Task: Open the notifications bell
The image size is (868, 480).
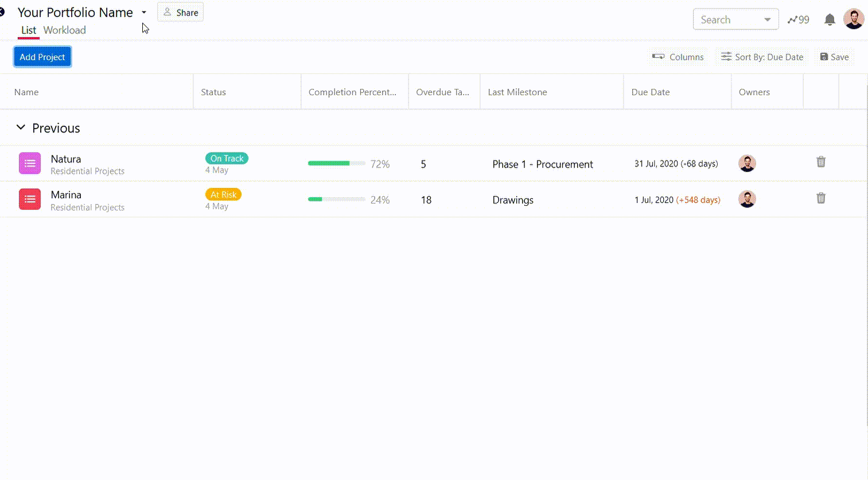Action: click(830, 20)
